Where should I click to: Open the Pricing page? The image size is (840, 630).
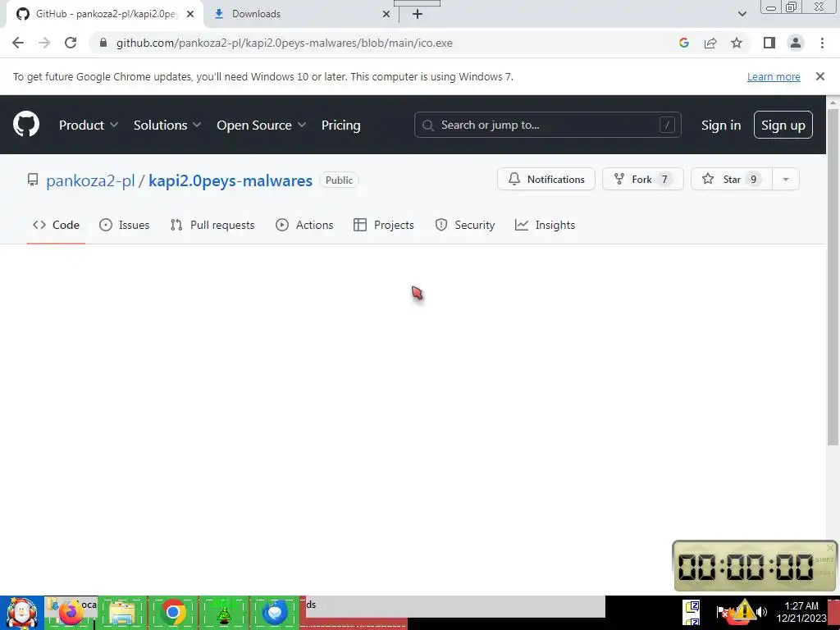point(340,125)
